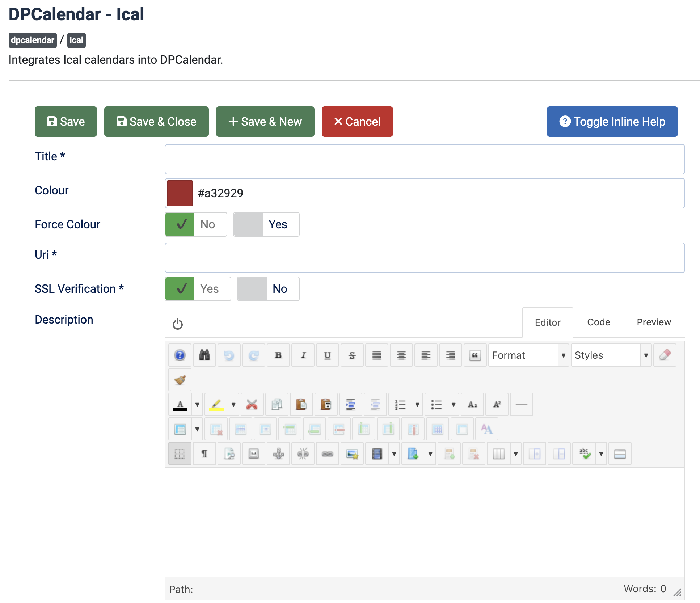
Task: Click the editor resize handle corner
Action: point(677,592)
